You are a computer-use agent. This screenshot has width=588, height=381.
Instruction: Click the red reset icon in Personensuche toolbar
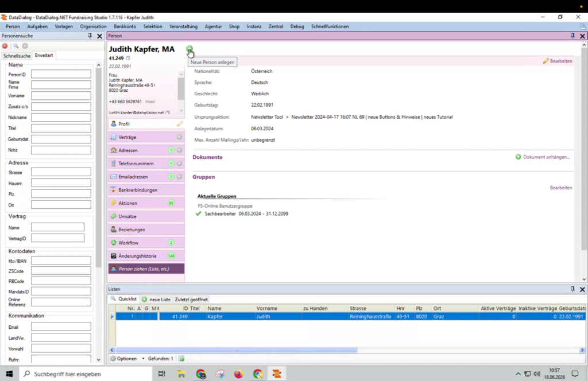[x=5, y=46]
